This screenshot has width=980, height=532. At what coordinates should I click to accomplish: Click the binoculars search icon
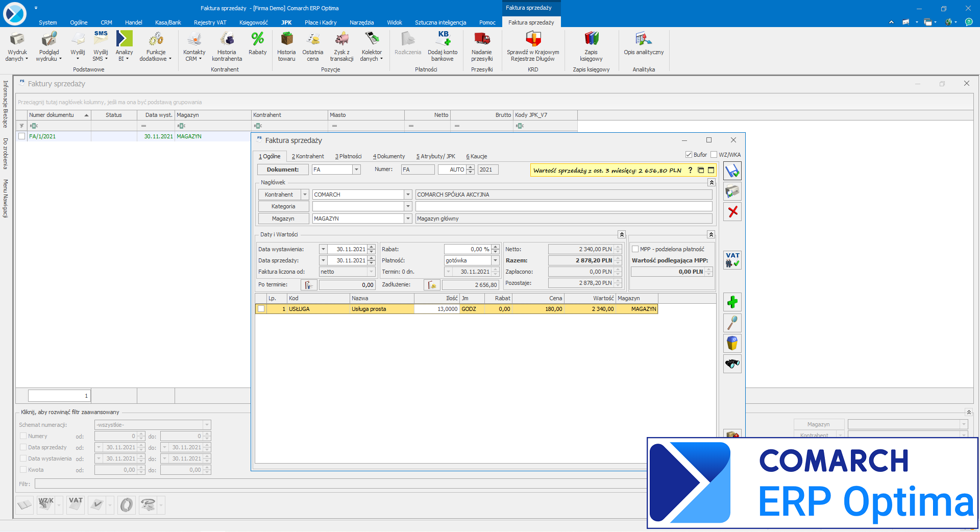tap(732, 364)
